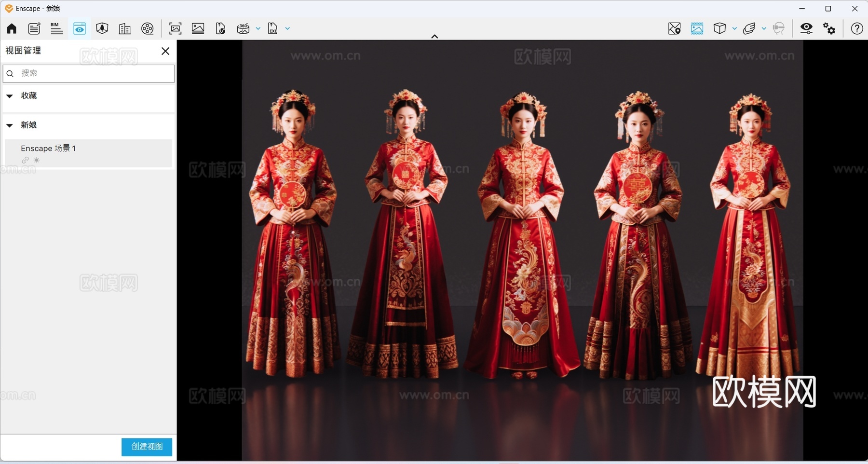
Task: Open the Visual Settings eye slider icon
Action: (x=806, y=28)
